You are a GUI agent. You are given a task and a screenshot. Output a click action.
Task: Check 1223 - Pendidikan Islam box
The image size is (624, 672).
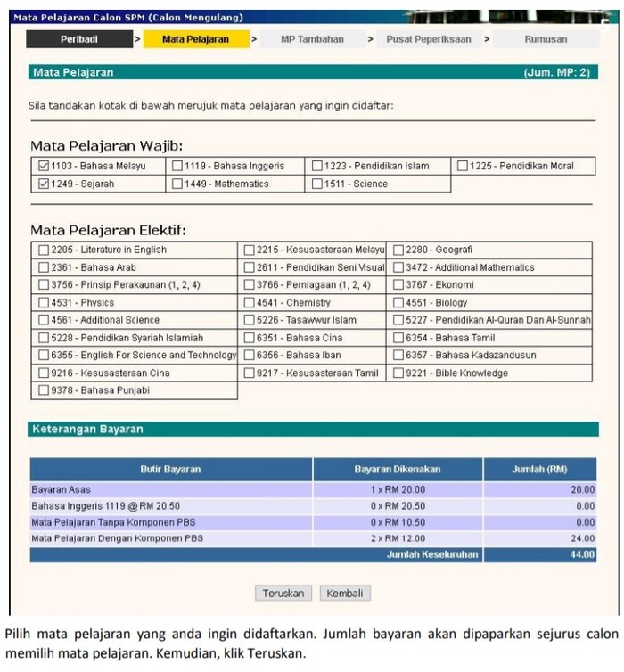[316, 166]
